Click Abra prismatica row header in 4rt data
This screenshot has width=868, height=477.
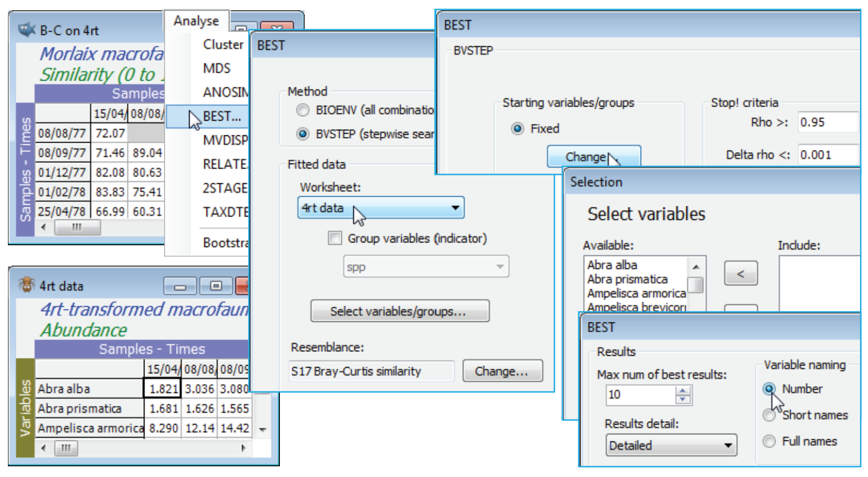pos(89,408)
